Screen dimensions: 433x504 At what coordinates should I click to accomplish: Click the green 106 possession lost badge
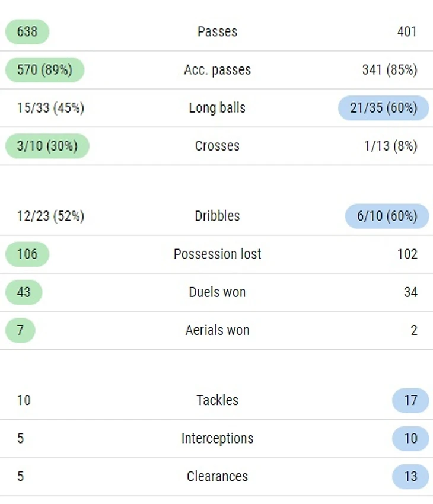click(27, 254)
